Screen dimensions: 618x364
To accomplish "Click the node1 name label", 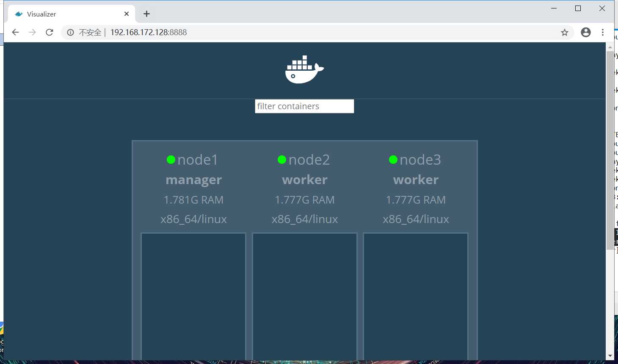I will [x=198, y=160].
